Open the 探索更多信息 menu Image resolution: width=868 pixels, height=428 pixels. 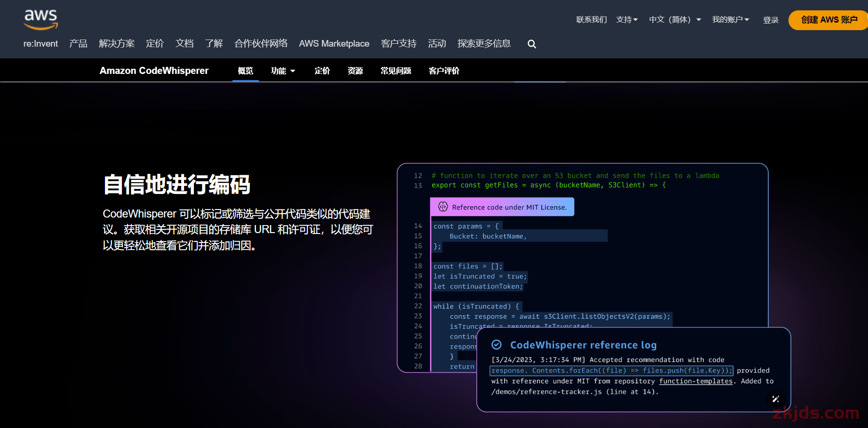coord(484,44)
